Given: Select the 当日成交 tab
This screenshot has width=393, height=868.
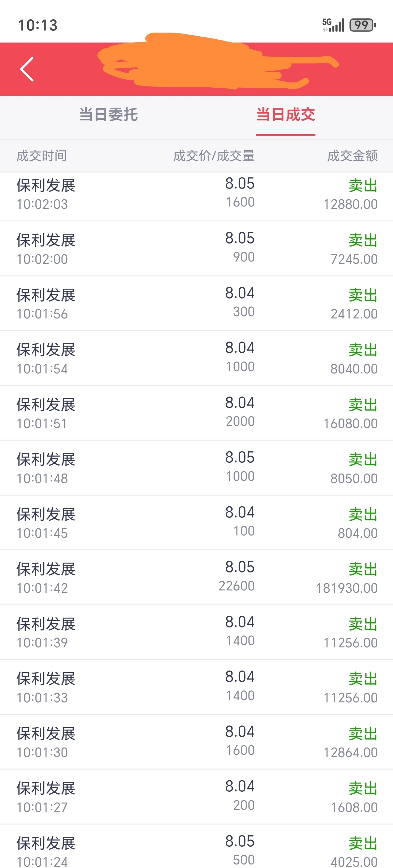Looking at the screenshot, I should (x=286, y=114).
